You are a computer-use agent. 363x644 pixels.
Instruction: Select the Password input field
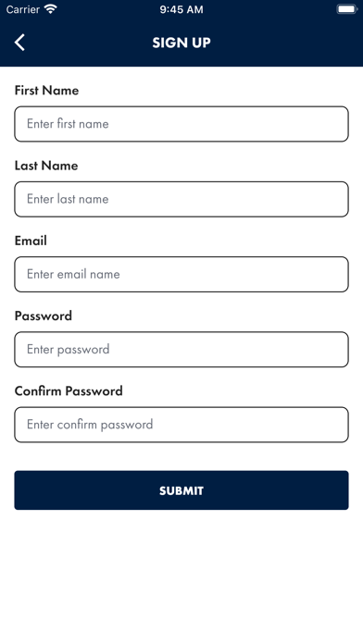tap(181, 350)
